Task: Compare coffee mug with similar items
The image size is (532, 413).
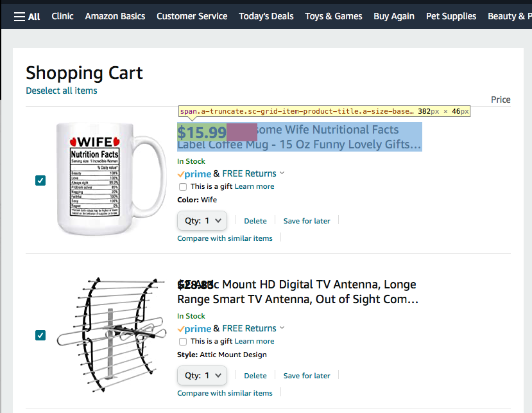Action: (225, 238)
